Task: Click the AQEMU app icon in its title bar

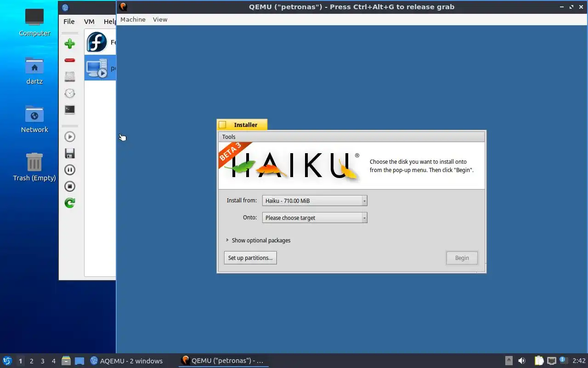Action: click(65, 7)
